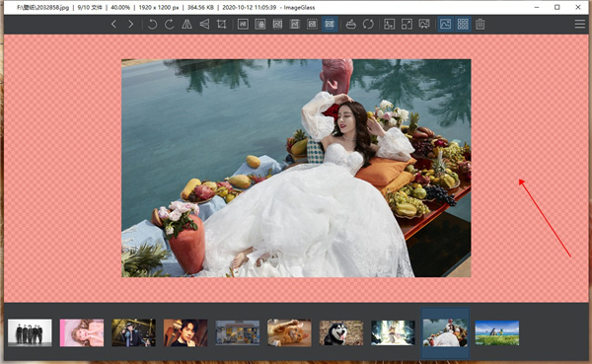Image resolution: width=592 pixels, height=364 pixels.
Task: Select the crop tool
Action: pos(222,24)
